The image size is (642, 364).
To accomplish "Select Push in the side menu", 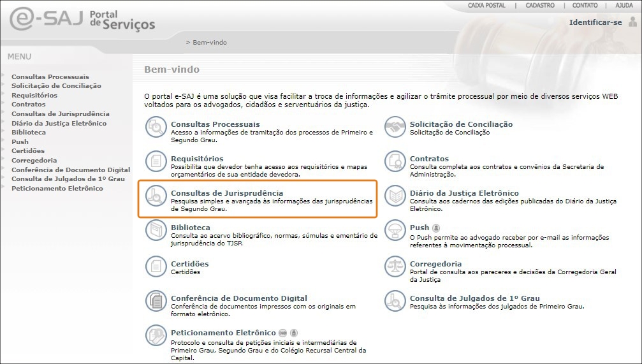I will tap(20, 142).
